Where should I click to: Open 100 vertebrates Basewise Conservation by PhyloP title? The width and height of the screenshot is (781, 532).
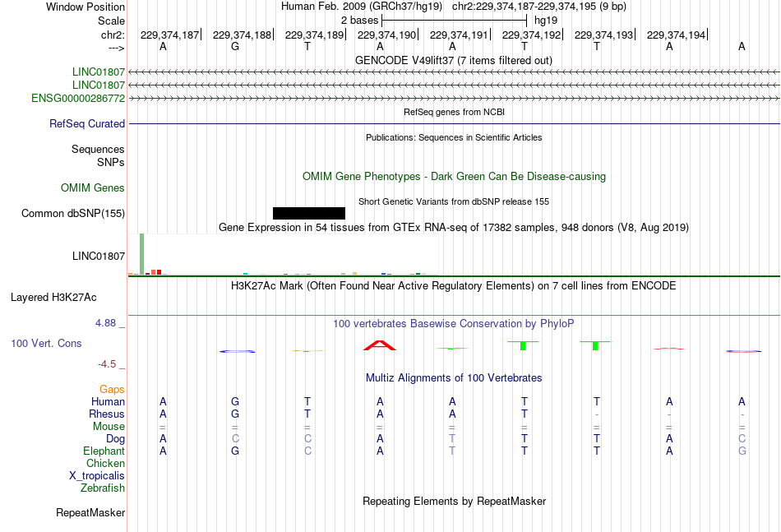[x=454, y=324]
